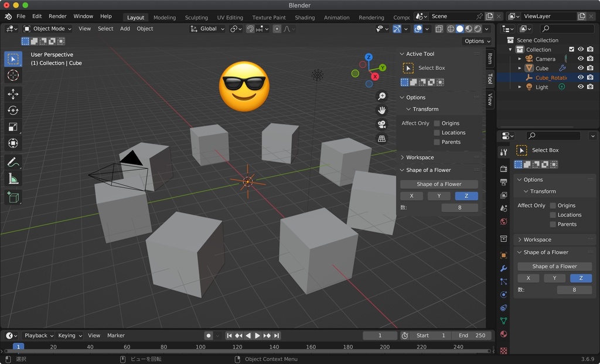Screen dimensions: 600x364
Task: Disable Light's render visibility camera icon
Action: point(590,87)
